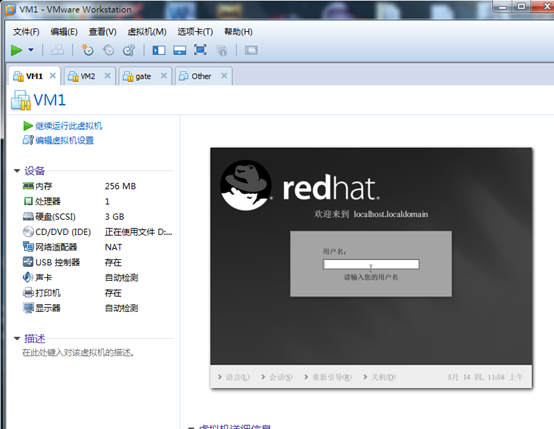554x429 pixels.
Task: Click the NAT network adapter value
Action: (113, 247)
